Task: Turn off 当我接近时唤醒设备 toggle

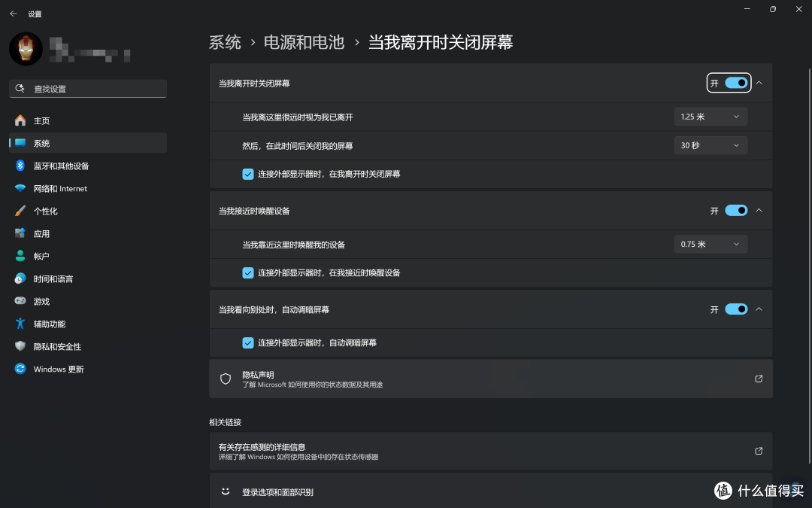Action: tap(736, 211)
